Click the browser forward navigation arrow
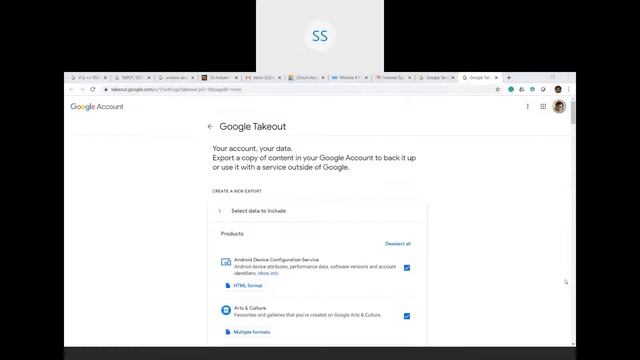The image size is (640, 360). pyautogui.click(x=82, y=89)
